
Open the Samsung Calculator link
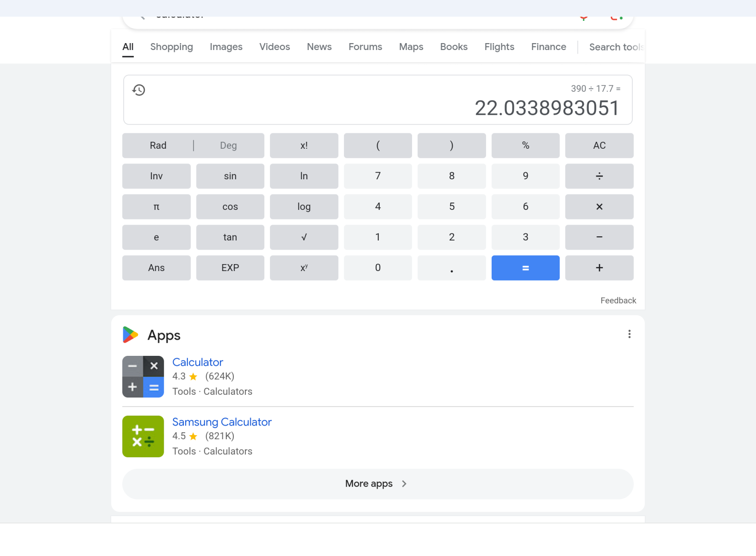pos(222,422)
